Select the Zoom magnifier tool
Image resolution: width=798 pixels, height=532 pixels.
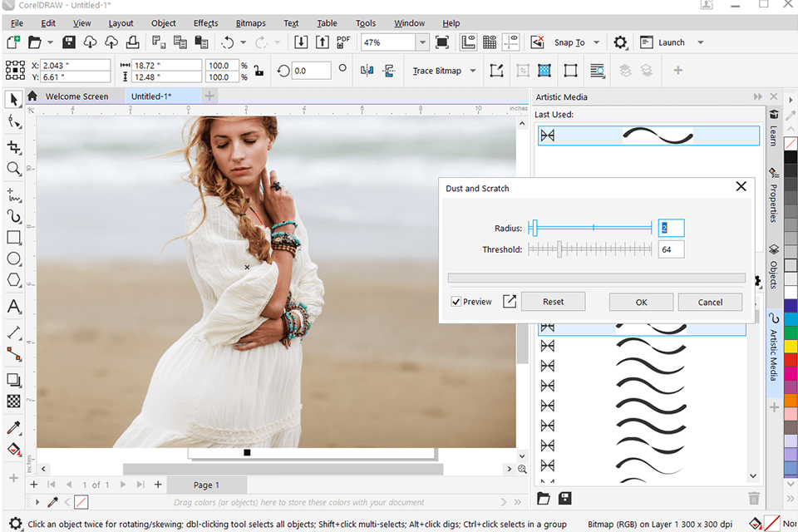point(14,169)
